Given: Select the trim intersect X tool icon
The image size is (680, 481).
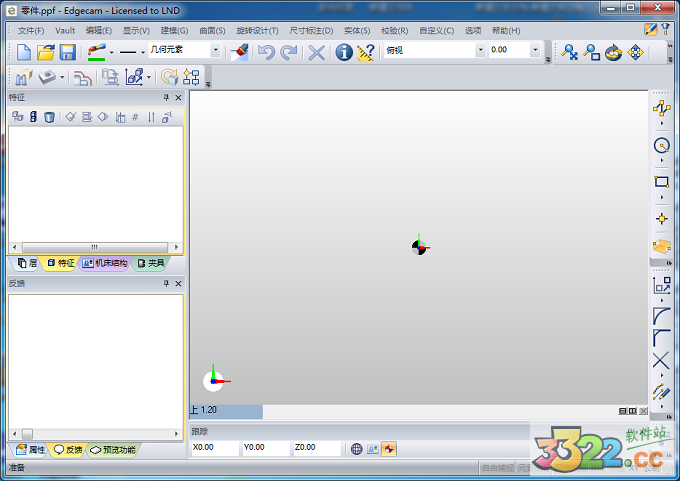Looking at the screenshot, I should 661,361.
